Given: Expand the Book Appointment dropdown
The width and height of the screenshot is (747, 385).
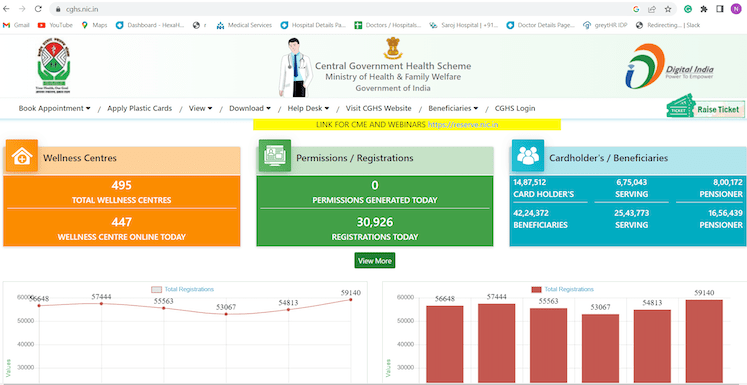Looking at the screenshot, I should [54, 108].
